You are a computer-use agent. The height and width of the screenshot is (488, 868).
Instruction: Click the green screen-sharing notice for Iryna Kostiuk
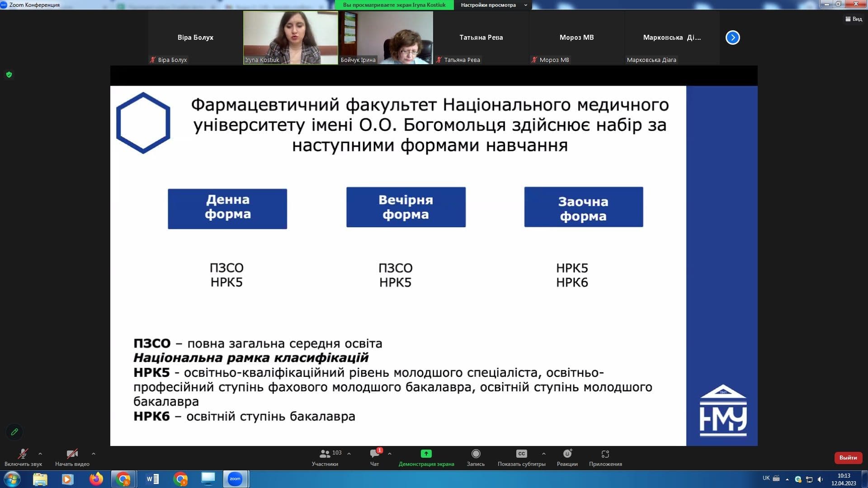click(x=394, y=5)
